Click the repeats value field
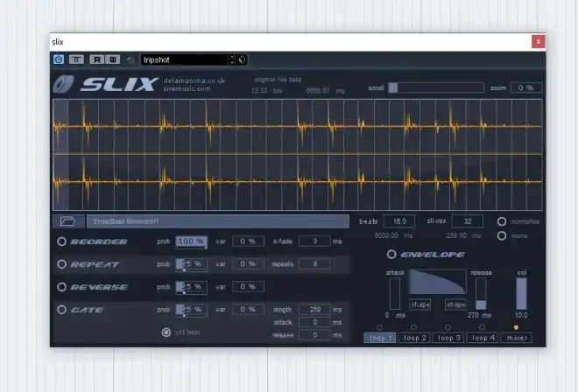The image size is (578, 392). pyautogui.click(x=314, y=264)
